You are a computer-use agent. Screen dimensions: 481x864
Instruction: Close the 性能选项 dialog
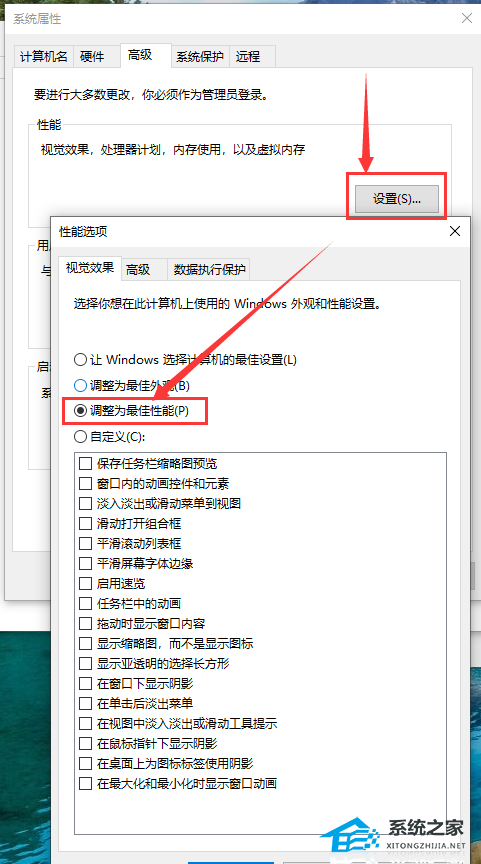pyautogui.click(x=455, y=231)
